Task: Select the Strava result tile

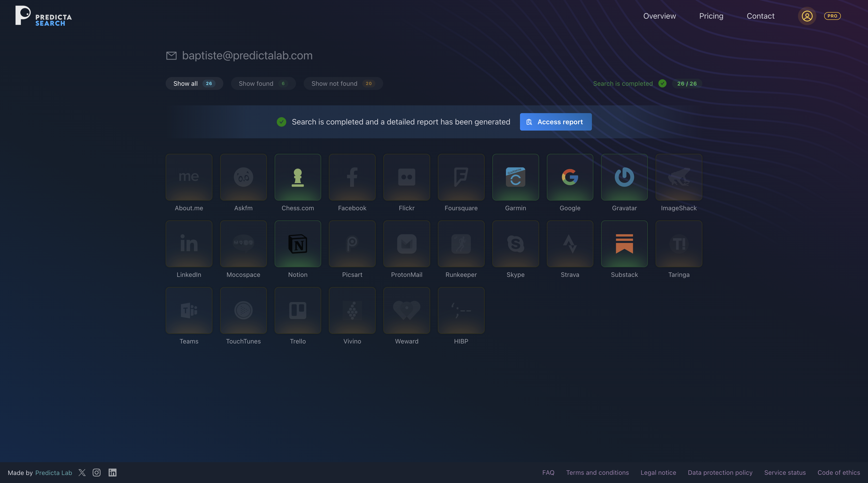Action: pyautogui.click(x=570, y=244)
